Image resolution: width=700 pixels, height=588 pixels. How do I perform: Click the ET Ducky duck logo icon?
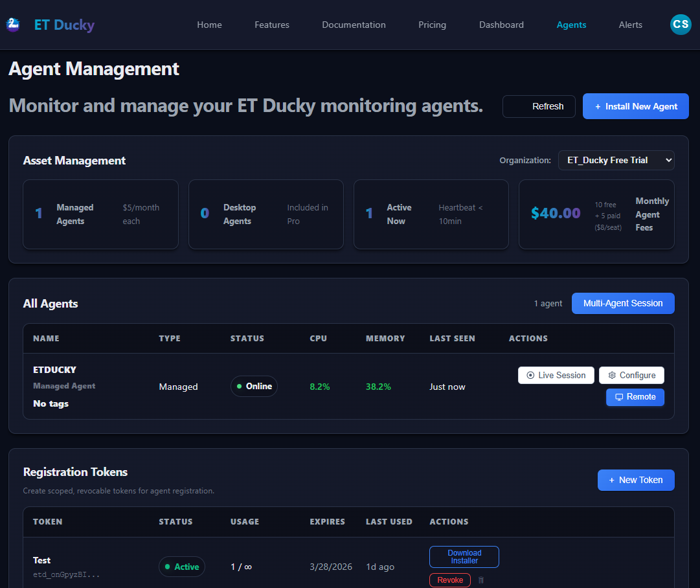13,25
